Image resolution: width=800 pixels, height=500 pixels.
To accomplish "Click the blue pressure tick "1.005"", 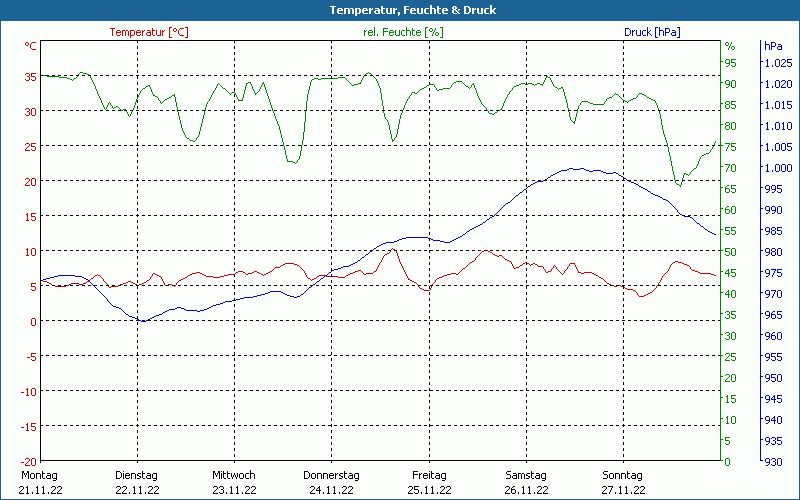I will 778,147.
